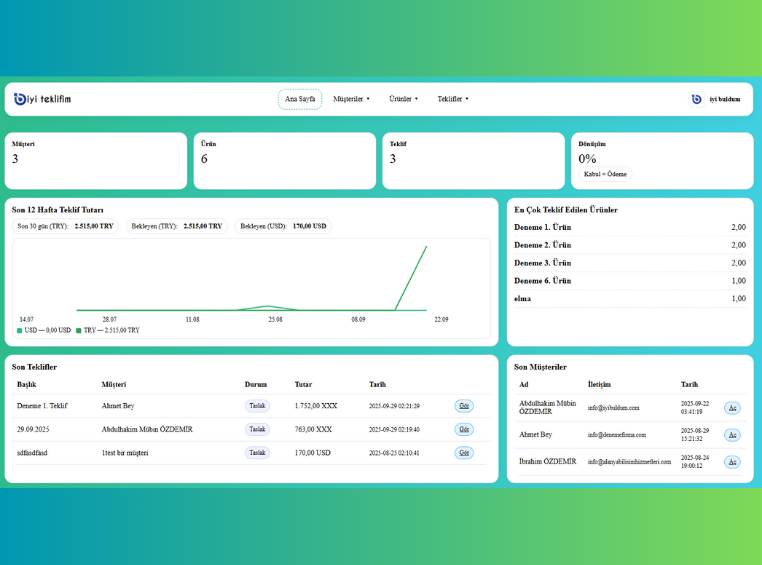Click Deneme 1. Ürün in top products list

[x=542, y=227]
